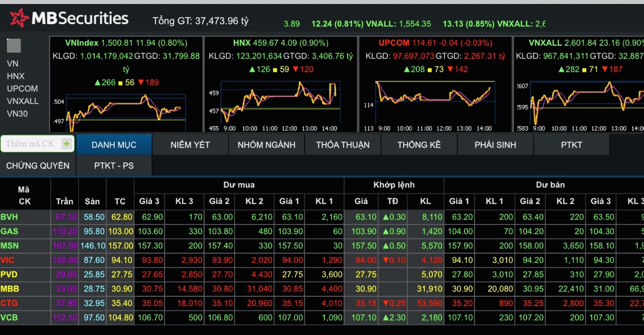Click the VNIndex intraday chart

coord(125,108)
